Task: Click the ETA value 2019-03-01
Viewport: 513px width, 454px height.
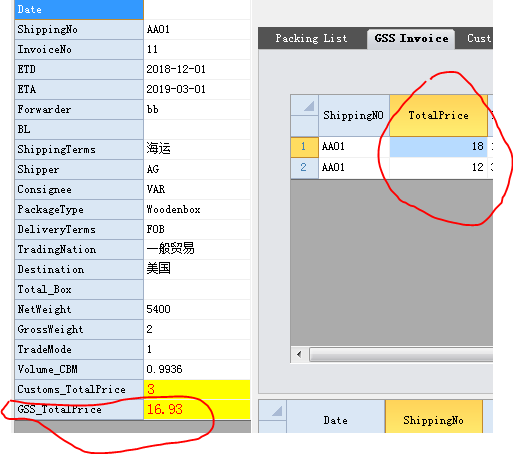Action: click(x=197, y=89)
